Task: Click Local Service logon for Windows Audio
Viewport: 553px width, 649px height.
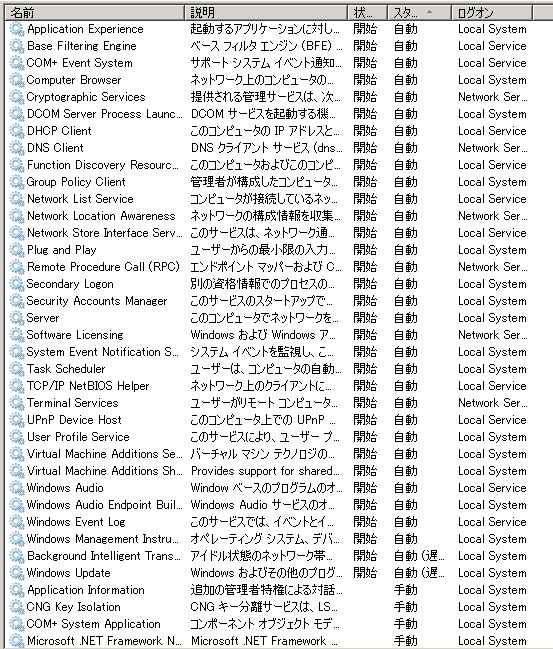Action: point(492,488)
